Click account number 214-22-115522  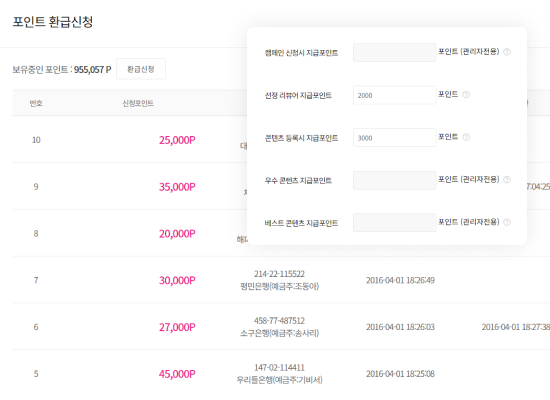pyautogui.click(x=280, y=274)
